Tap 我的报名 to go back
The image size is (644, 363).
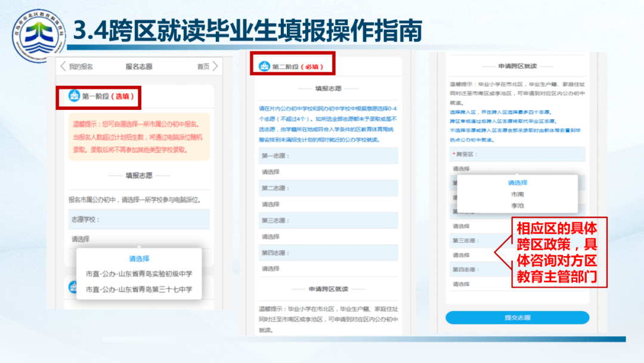(80, 66)
